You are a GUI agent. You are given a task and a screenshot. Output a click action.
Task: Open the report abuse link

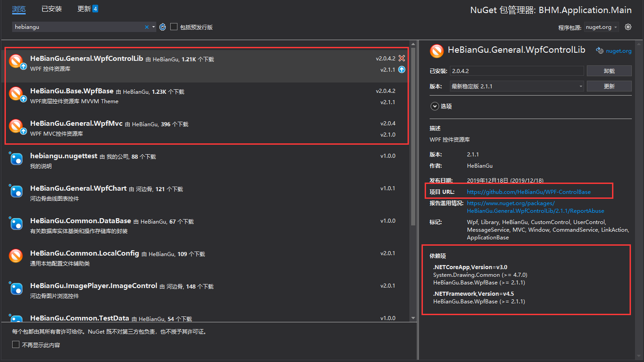point(535,207)
